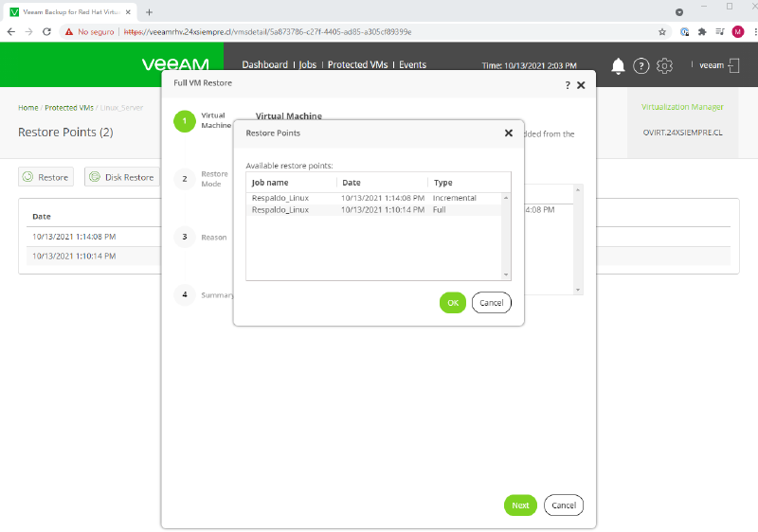Click the Veeam logo
Viewport: 758px width, 532px height.
pyautogui.click(x=175, y=64)
